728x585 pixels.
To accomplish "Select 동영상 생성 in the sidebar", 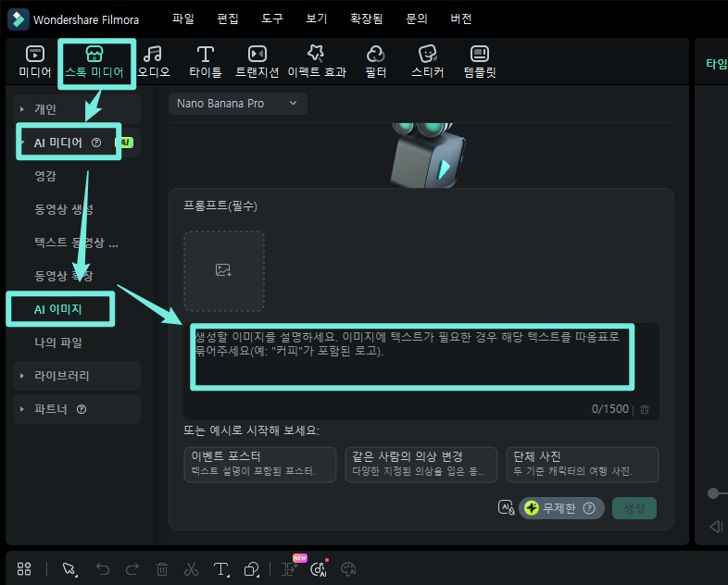I will [64, 209].
